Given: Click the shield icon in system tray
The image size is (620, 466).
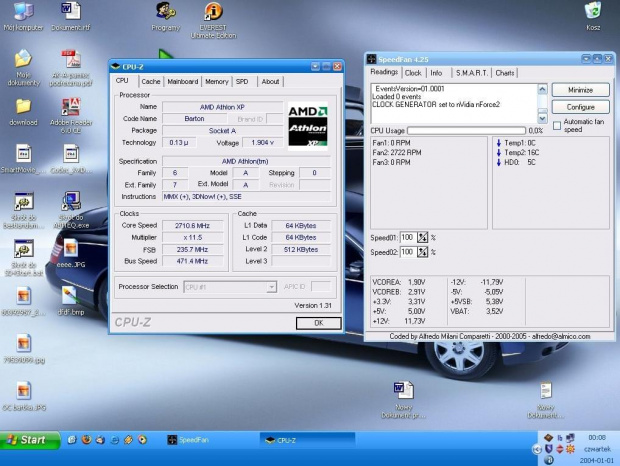Looking at the screenshot, I should coord(548,449).
